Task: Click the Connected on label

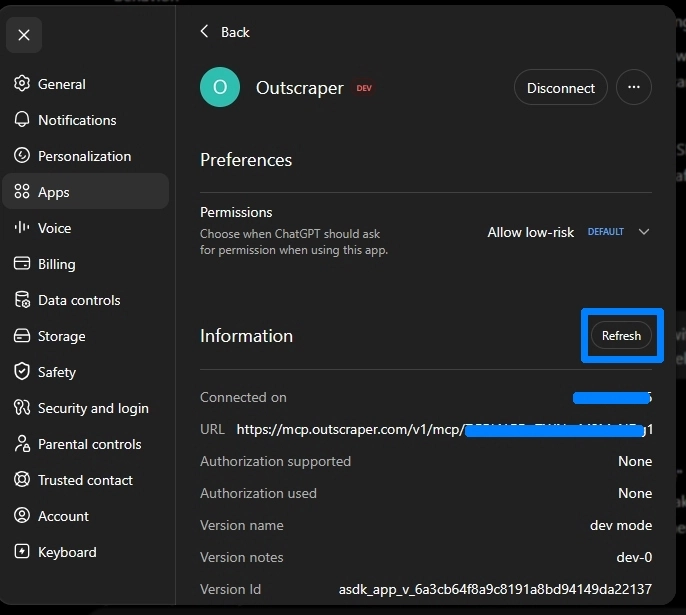Action: [x=243, y=397]
